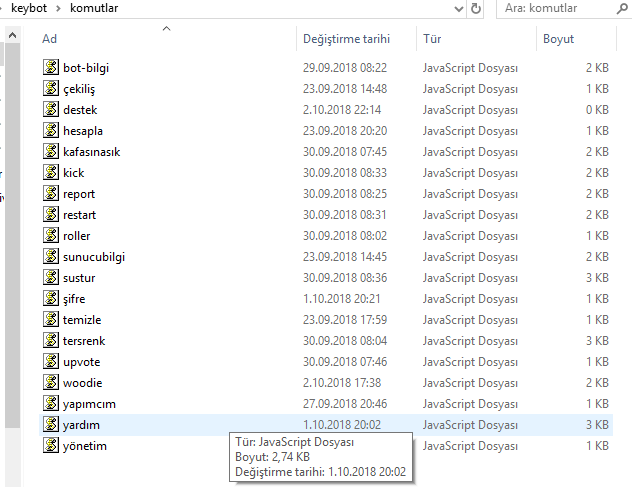
Task: Sort files by Tür column
Action: click(x=432, y=39)
